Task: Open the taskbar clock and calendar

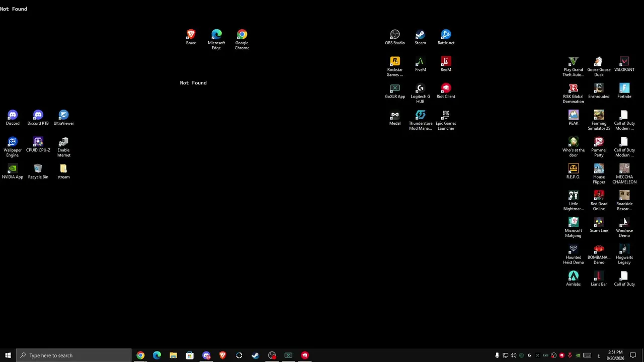Action: tap(615, 355)
